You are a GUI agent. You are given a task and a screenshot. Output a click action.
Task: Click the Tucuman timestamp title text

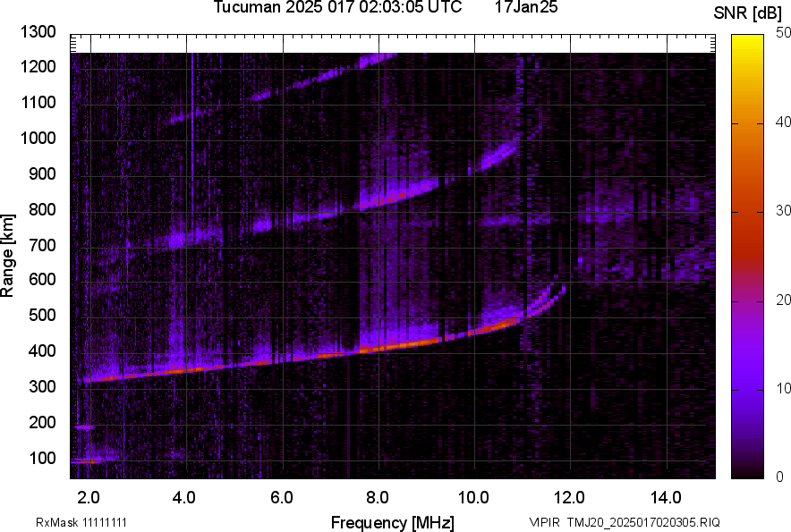(337, 8)
